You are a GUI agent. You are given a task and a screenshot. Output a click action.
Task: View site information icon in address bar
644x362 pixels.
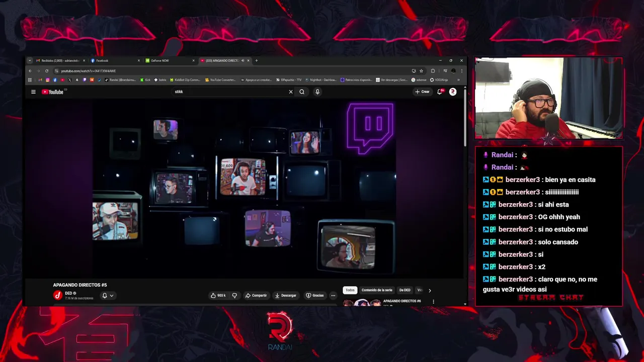[56, 71]
